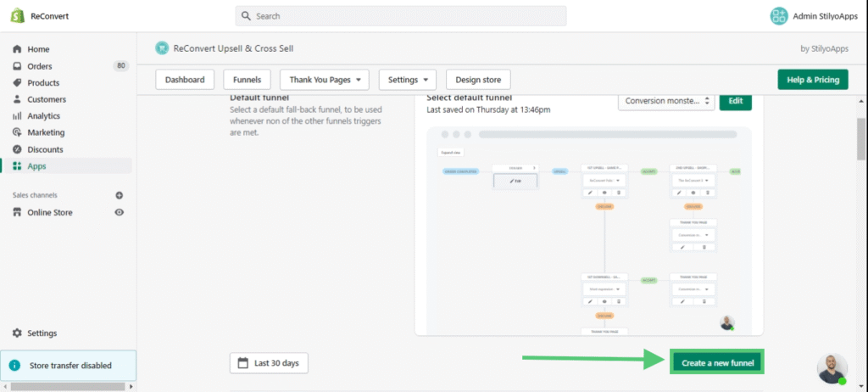Click Edit inside the trigger node

pyautogui.click(x=515, y=182)
